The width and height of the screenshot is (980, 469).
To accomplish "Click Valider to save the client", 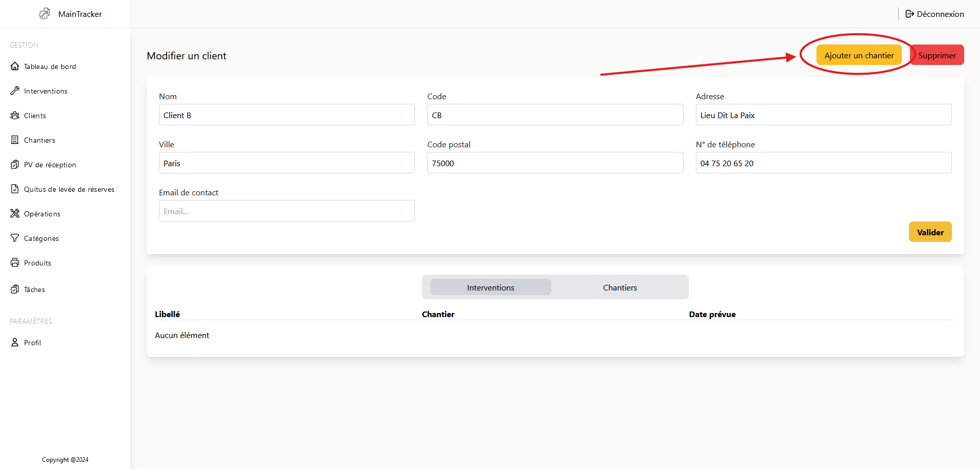I will [929, 232].
